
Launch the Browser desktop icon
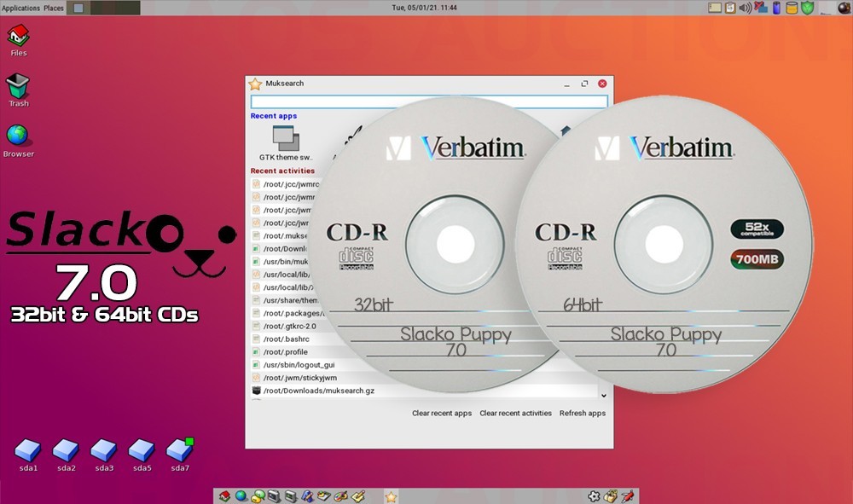pyautogui.click(x=18, y=141)
